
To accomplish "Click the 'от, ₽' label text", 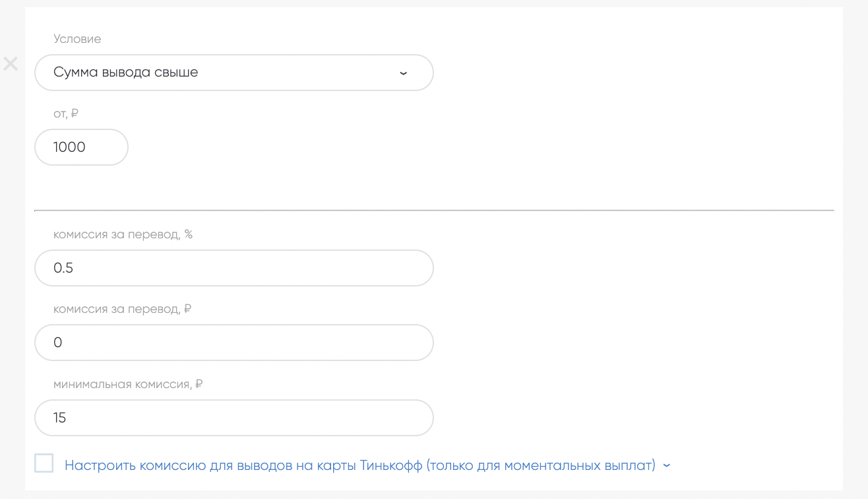I will (66, 114).
